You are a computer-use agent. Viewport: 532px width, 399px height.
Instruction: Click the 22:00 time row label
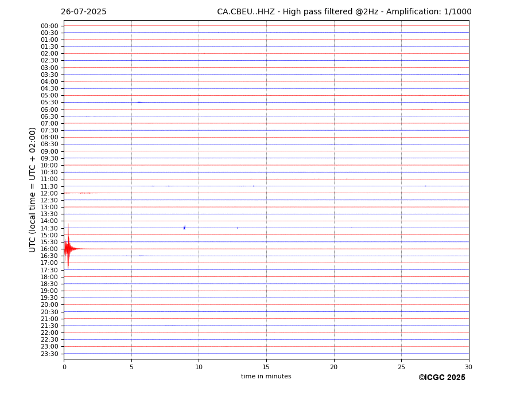(49, 333)
